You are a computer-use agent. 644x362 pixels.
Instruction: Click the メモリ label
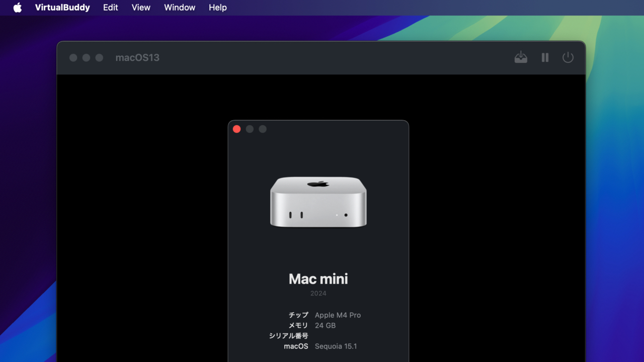[x=298, y=326]
